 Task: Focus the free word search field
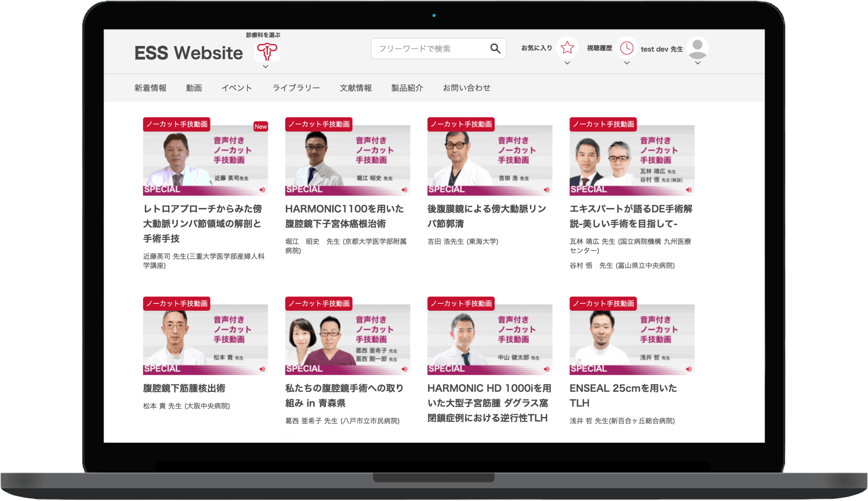pos(431,48)
